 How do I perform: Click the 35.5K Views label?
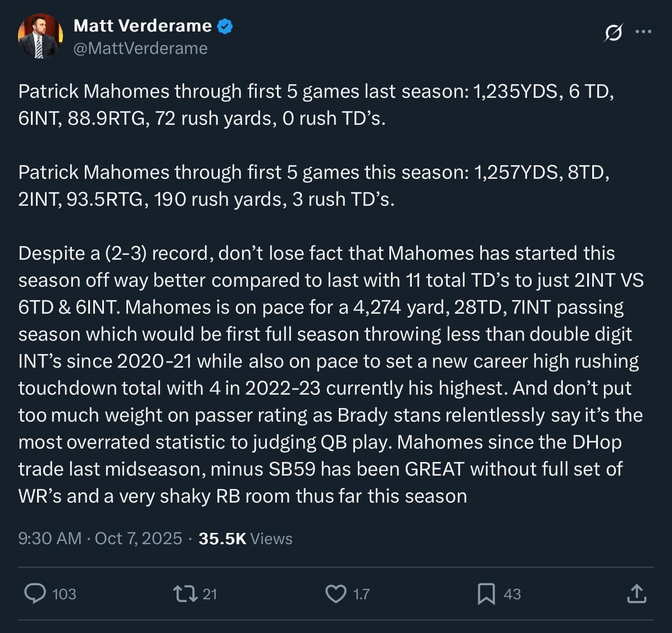tap(246, 539)
